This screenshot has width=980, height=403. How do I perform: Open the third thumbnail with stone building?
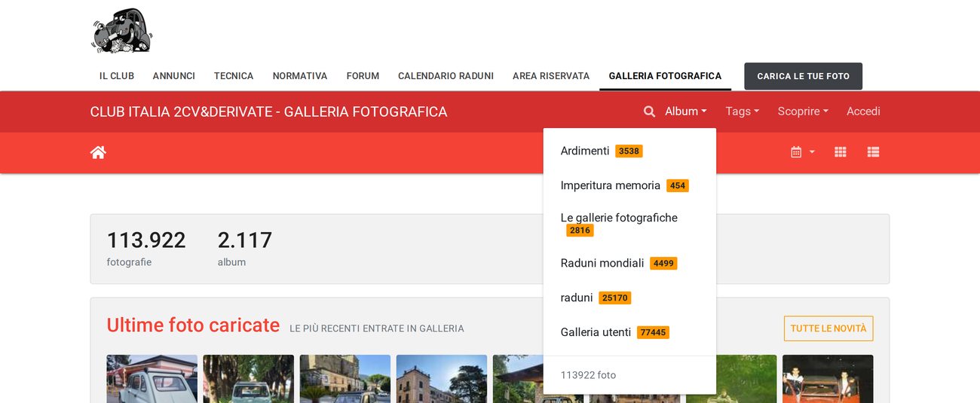coord(345,379)
